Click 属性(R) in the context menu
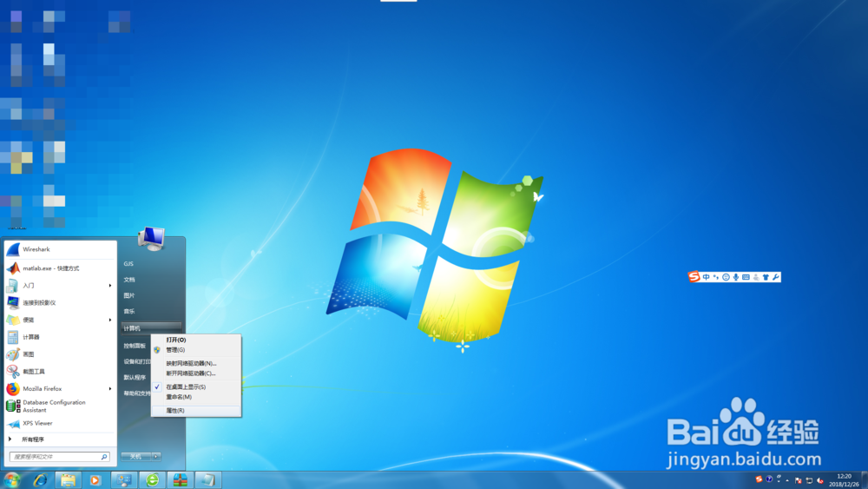The image size is (868, 489). pos(196,410)
